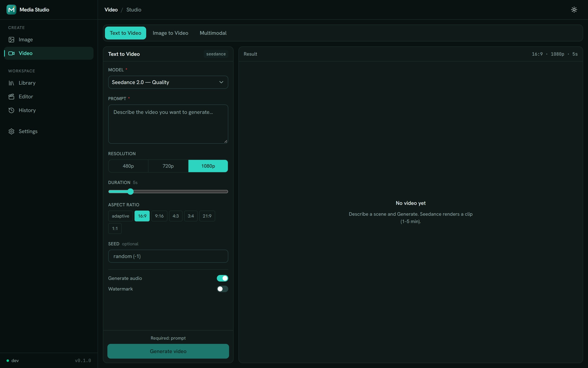Choose the 21:9 aspect ratio
The width and height of the screenshot is (588, 368).
[207, 216]
